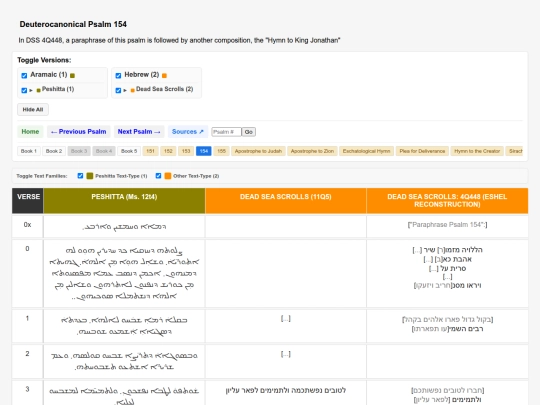
Task: Toggle Other Text-Type (2) family checkbox
Action: [158, 176]
